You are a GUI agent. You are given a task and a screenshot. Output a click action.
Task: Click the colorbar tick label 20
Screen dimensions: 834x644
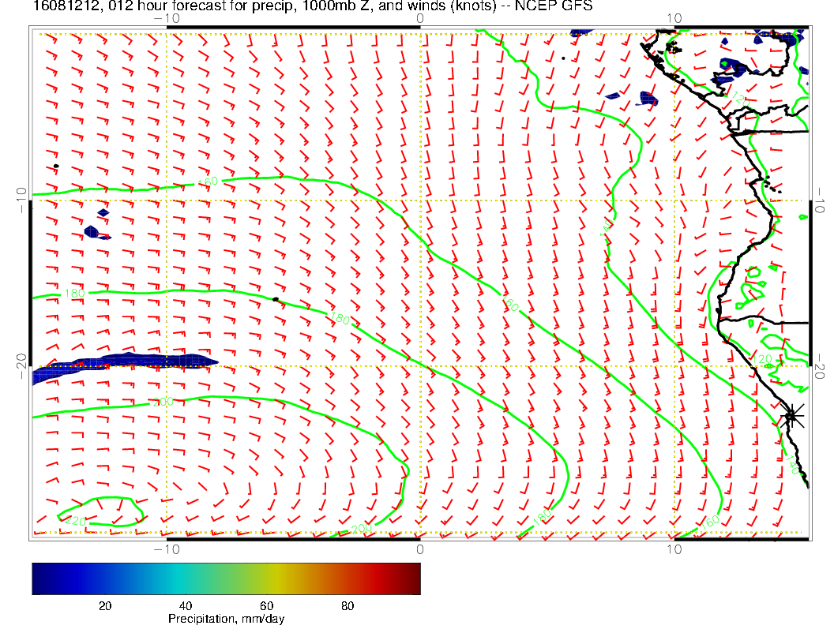pos(103,605)
